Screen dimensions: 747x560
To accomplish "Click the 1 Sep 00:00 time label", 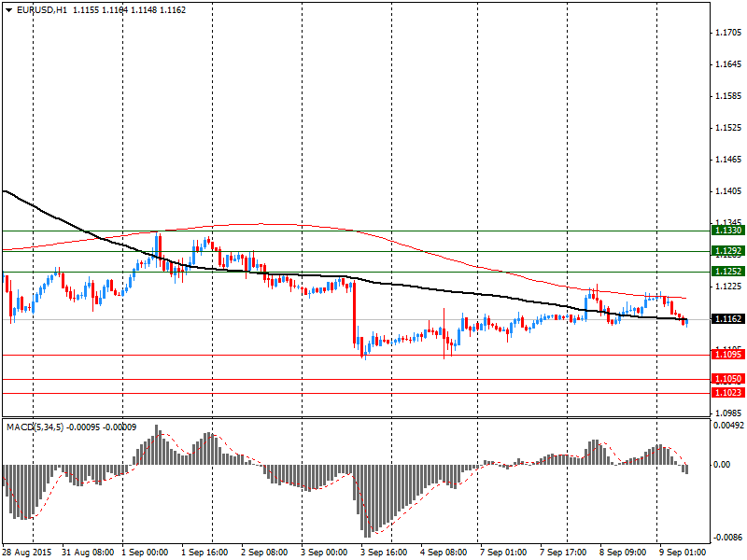I will [x=145, y=553].
